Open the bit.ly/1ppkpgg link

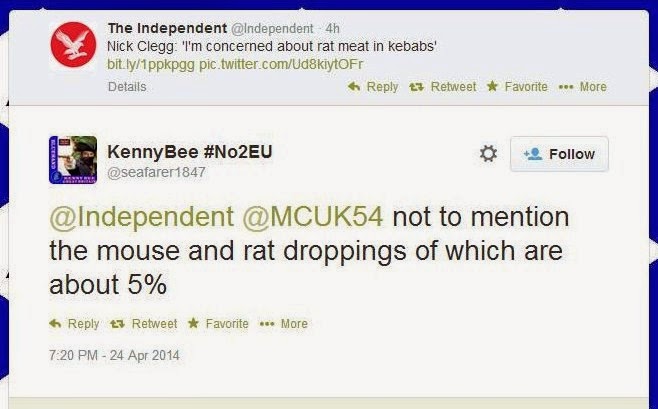tap(151, 65)
